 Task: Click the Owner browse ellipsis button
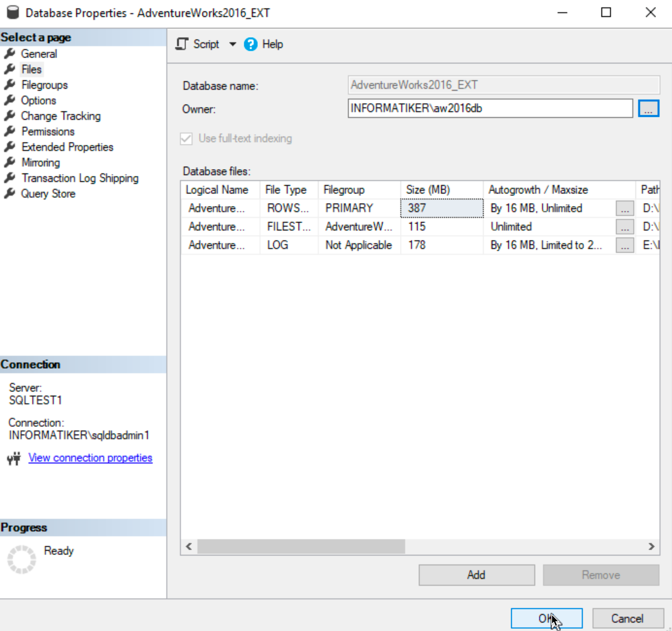coord(649,108)
